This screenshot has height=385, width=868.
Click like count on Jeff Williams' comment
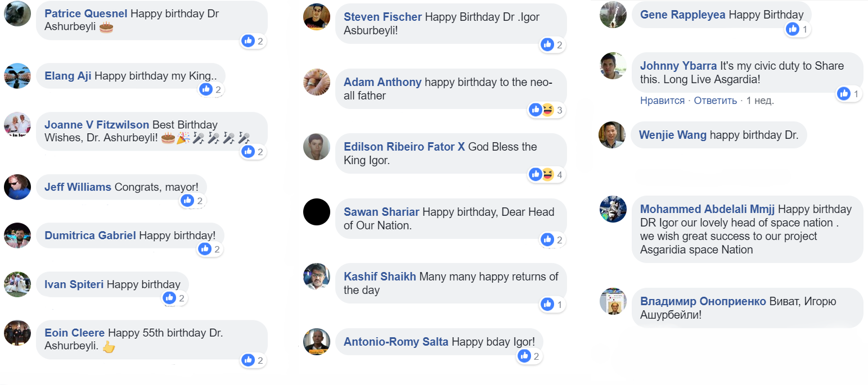pyautogui.click(x=200, y=200)
